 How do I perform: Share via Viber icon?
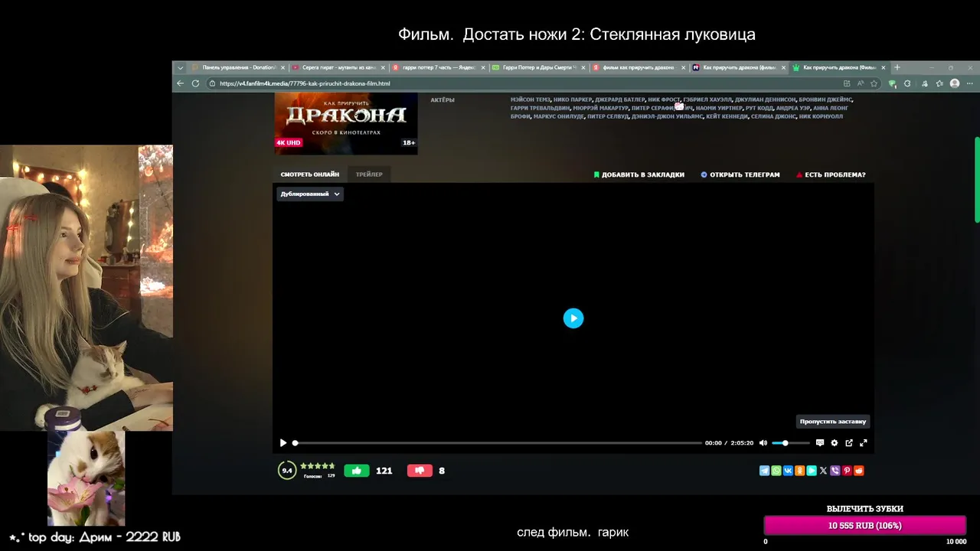(x=835, y=471)
